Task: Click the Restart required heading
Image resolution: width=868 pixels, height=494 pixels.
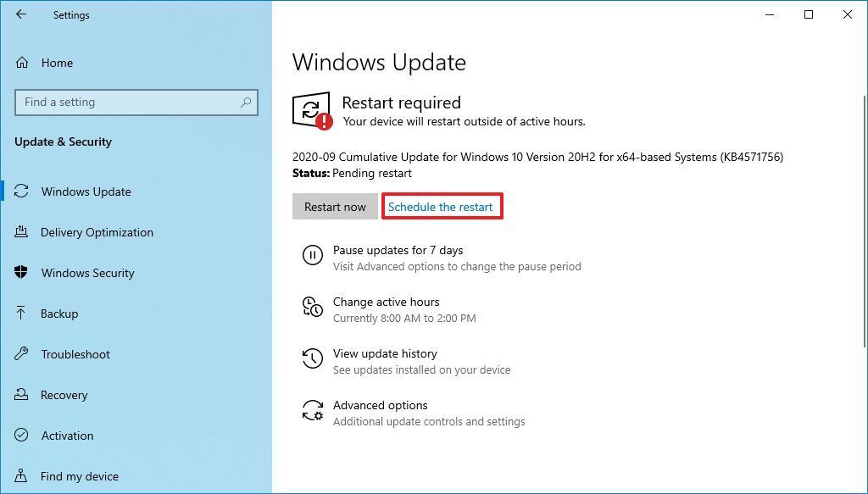Action: point(401,103)
